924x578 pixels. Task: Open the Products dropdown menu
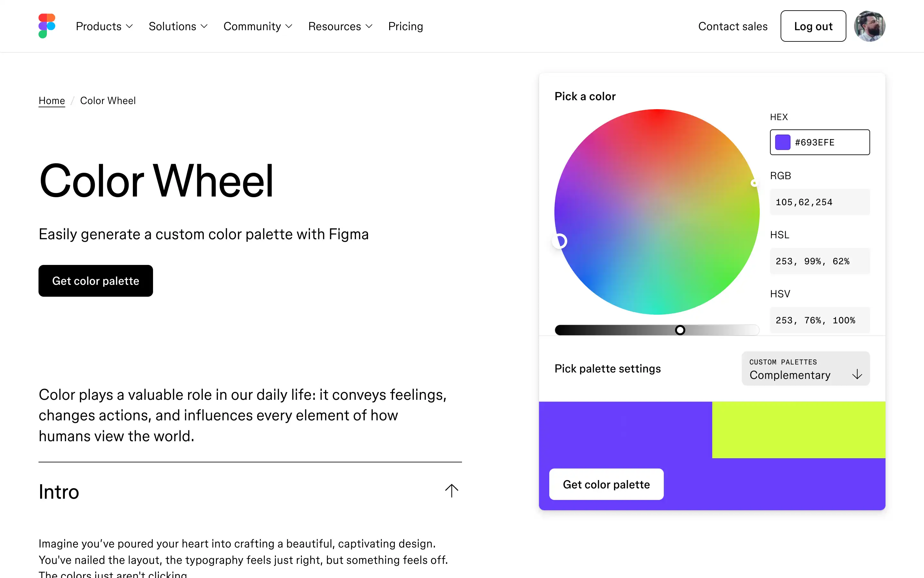(104, 26)
